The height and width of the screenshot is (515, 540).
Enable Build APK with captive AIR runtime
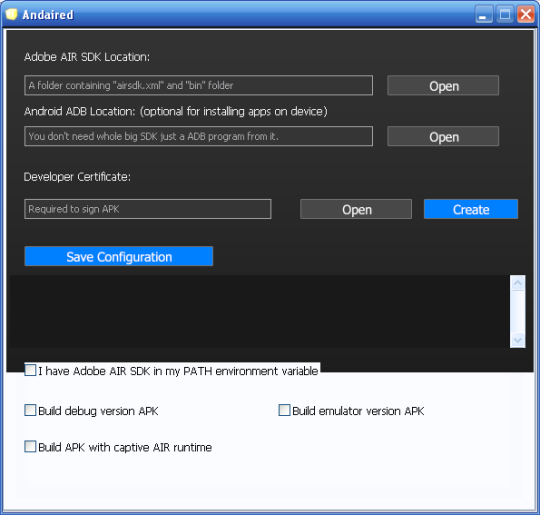(x=30, y=446)
